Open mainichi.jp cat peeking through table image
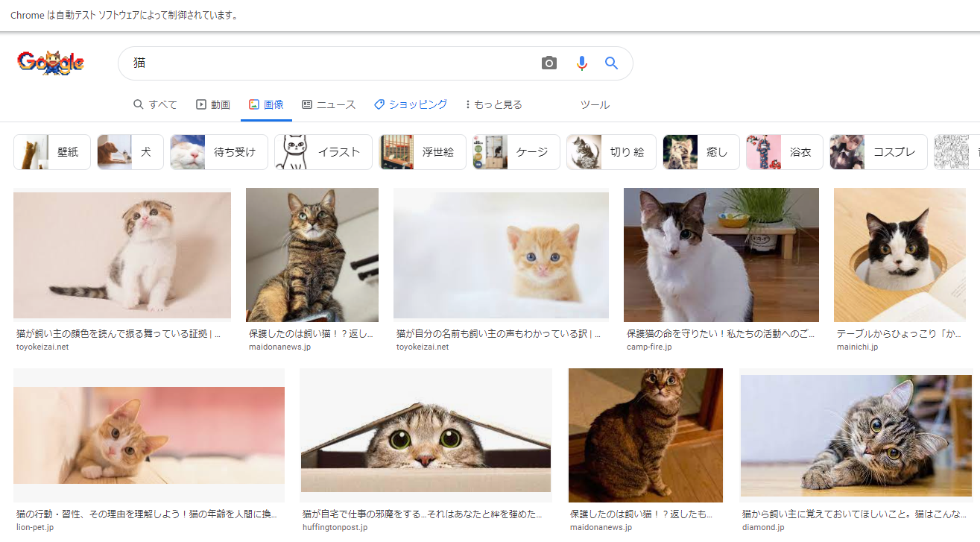980x542 pixels. tap(900, 255)
